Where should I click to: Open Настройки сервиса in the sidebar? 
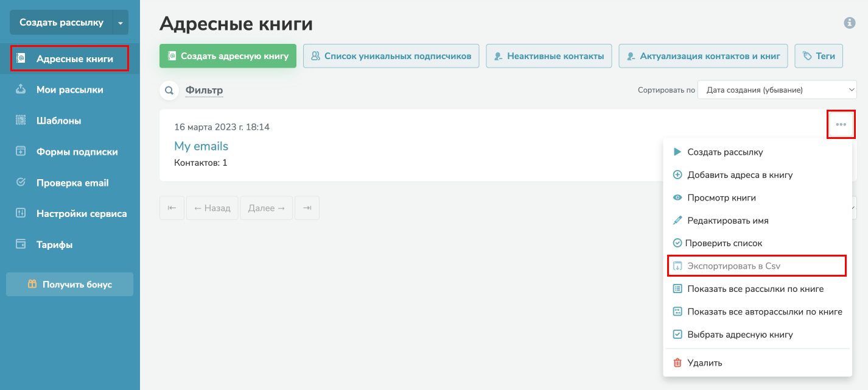tap(21, 213)
